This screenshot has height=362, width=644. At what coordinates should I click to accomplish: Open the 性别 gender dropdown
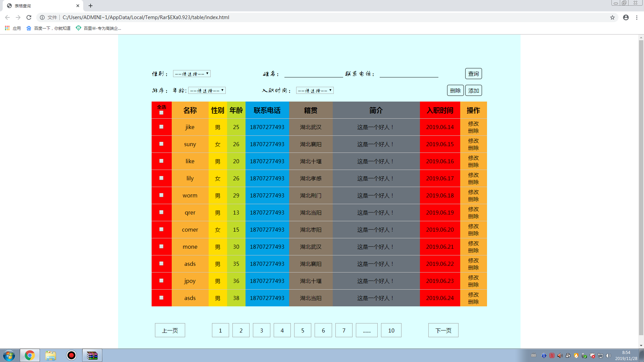[x=192, y=73]
